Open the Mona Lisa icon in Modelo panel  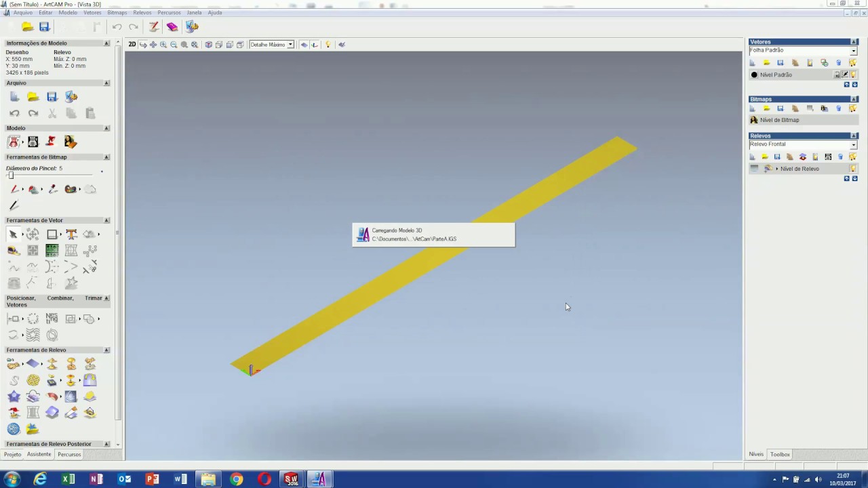pyautogui.click(x=71, y=142)
